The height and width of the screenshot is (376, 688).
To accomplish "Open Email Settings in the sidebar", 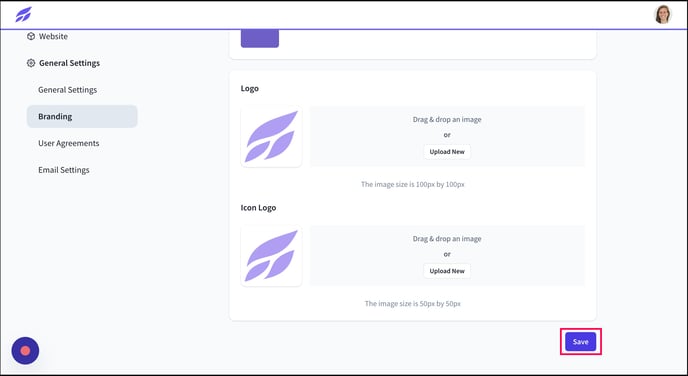I will [x=64, y=170].
